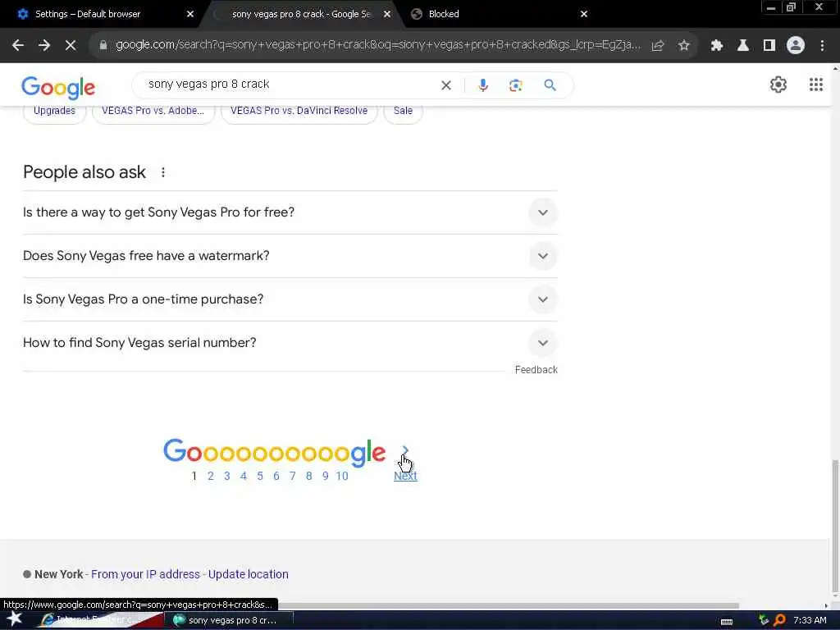Screen dimensions: 840x630
Task: Click the magnifier tray icon
Action: (780, 620)
